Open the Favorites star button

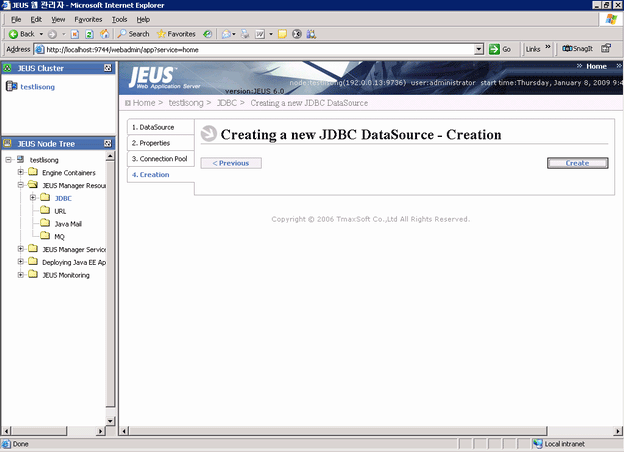pyautogui.click(x=176, y=34)
